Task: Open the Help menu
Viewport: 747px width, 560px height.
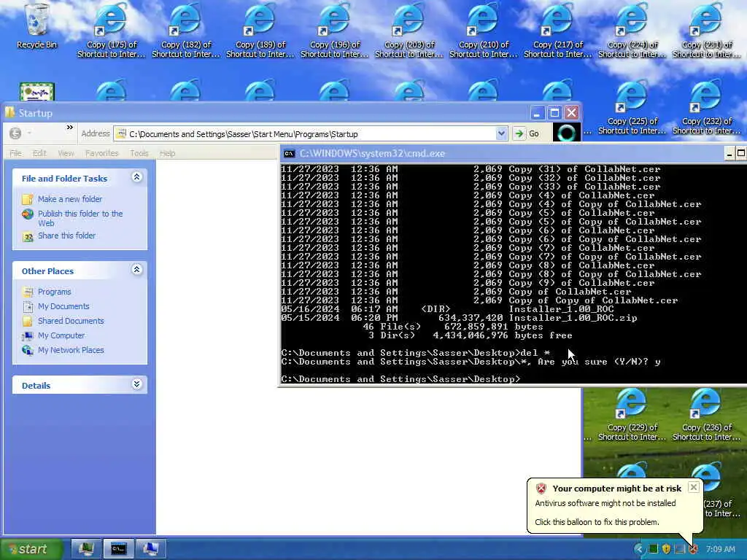Action: [x=167, y=153]
